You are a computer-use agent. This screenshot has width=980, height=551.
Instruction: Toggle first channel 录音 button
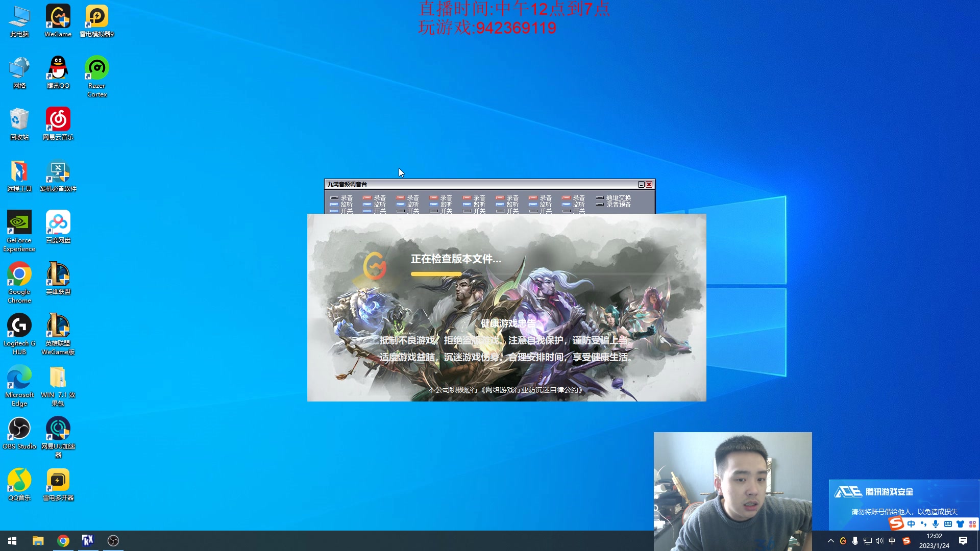[334, 197]
